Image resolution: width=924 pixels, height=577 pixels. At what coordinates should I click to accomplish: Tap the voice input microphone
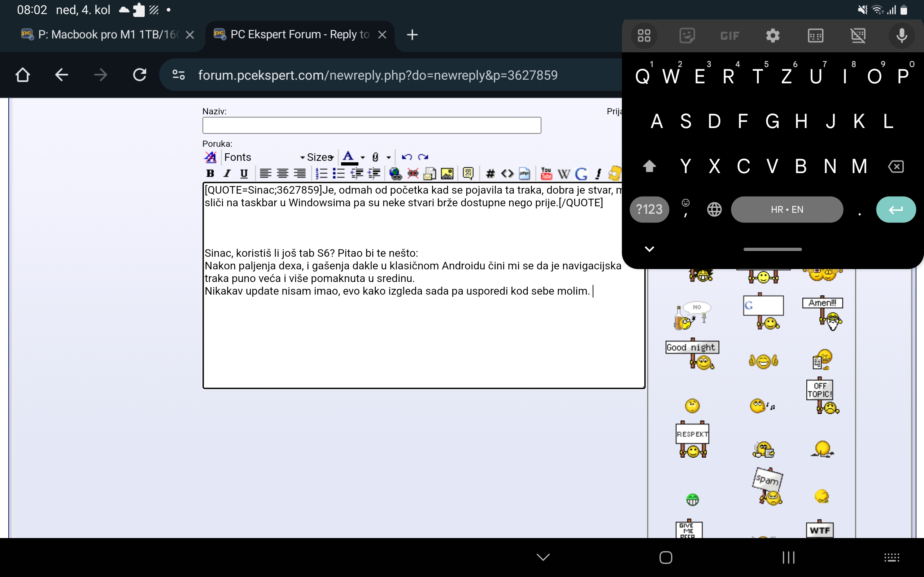point(902,35)
